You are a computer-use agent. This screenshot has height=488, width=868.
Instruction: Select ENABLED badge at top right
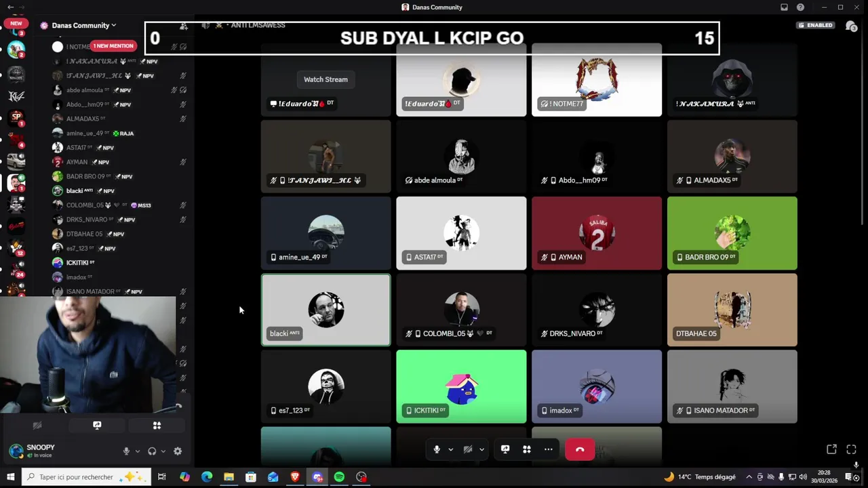pos(816,25)
